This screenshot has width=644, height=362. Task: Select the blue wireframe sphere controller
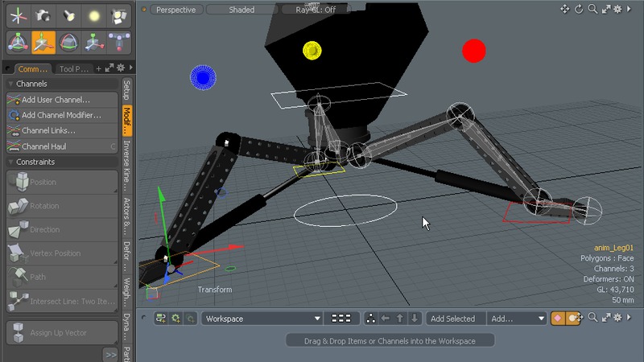coord(203,77)
